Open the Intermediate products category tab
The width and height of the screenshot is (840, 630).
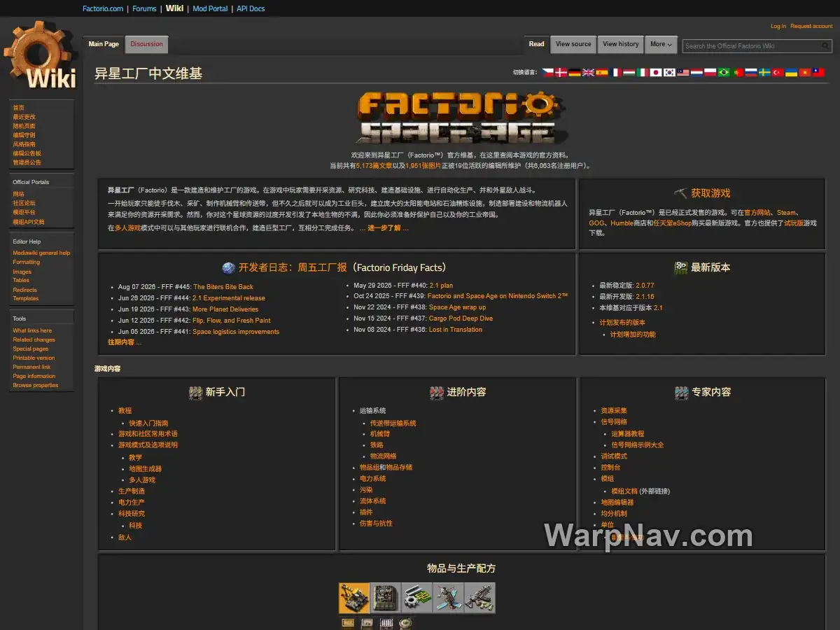tap(417, 598)
